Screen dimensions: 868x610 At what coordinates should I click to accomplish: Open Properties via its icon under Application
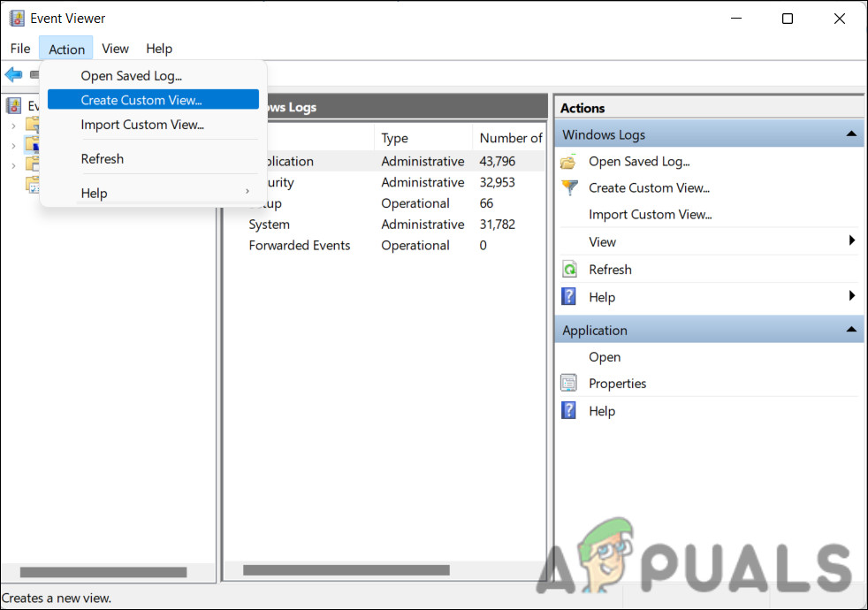569,383
